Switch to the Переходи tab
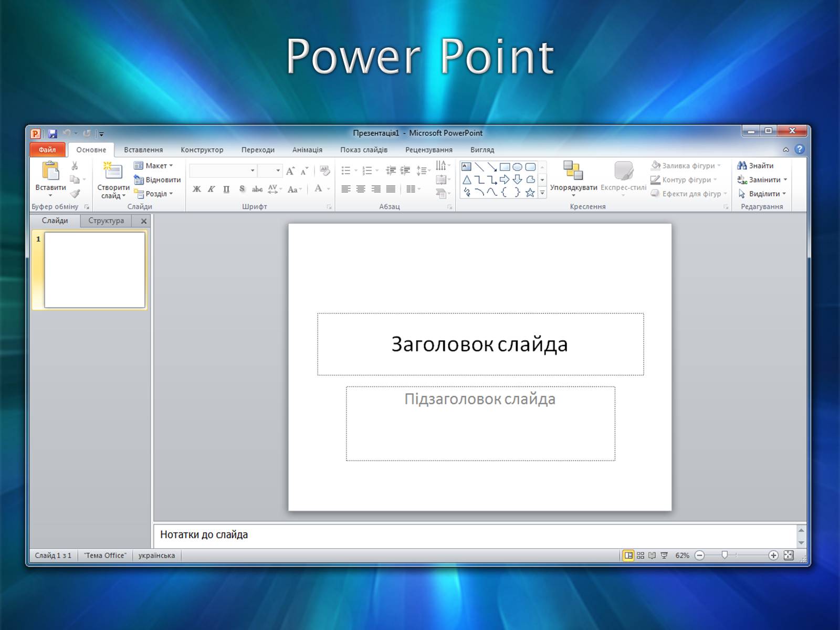The image size is (840, 630). pos(258,150)
